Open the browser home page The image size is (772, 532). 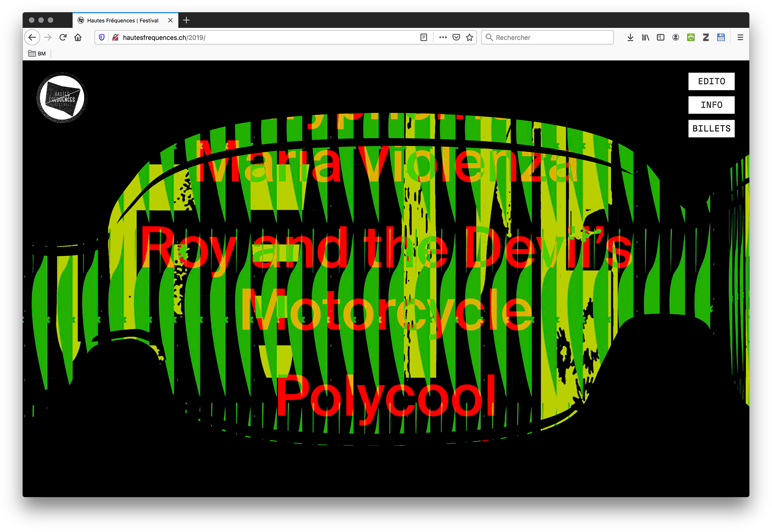click(78, 37)
